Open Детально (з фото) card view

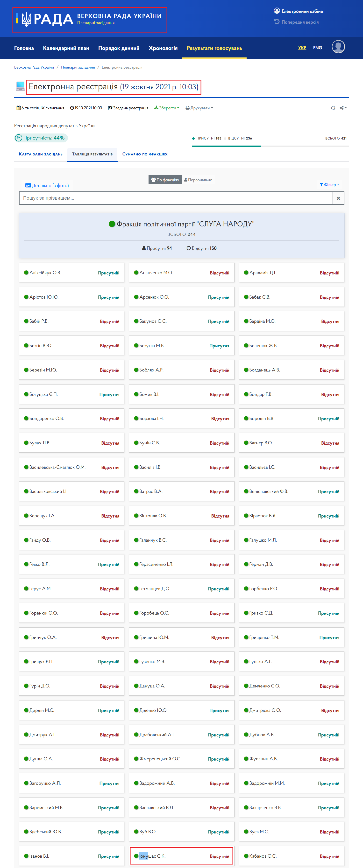[47, 185]
